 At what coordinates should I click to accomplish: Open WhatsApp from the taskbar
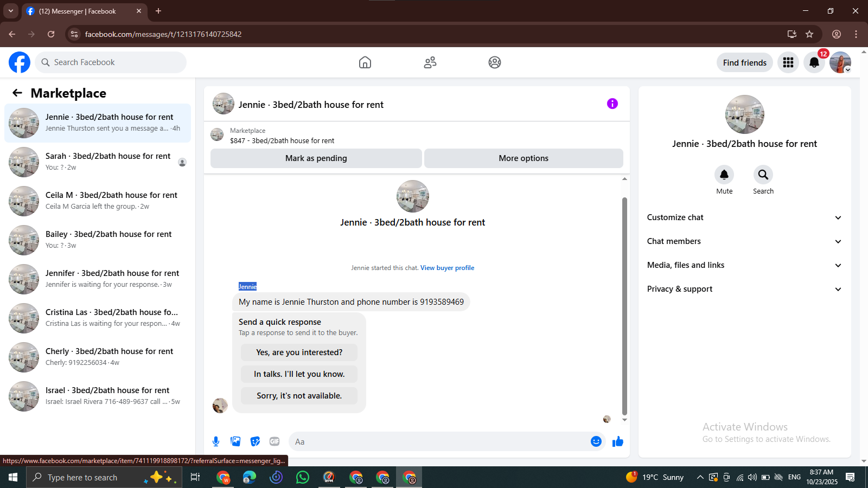coord(303,477)
